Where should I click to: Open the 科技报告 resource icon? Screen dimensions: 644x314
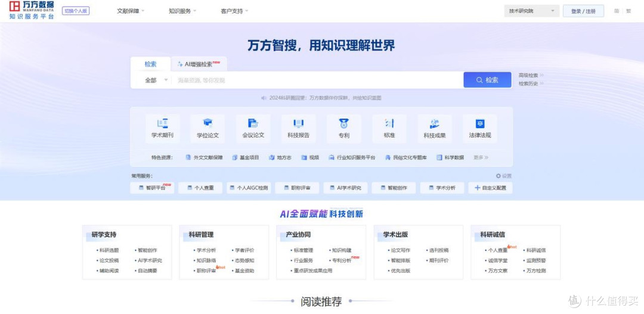[299, 123]
